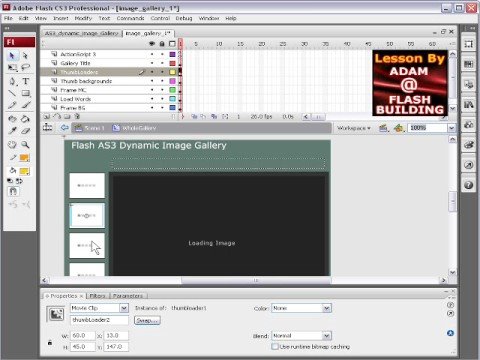This screenshot has height=360, width=480.
Task: Select the Zoom magnifier tool
Action: (x=25, y=144)
